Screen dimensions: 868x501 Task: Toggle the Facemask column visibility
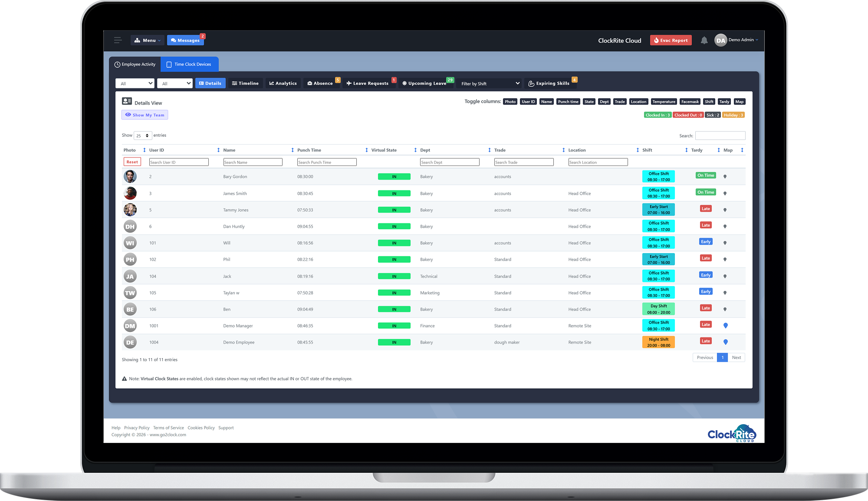[x=690, y=102]
